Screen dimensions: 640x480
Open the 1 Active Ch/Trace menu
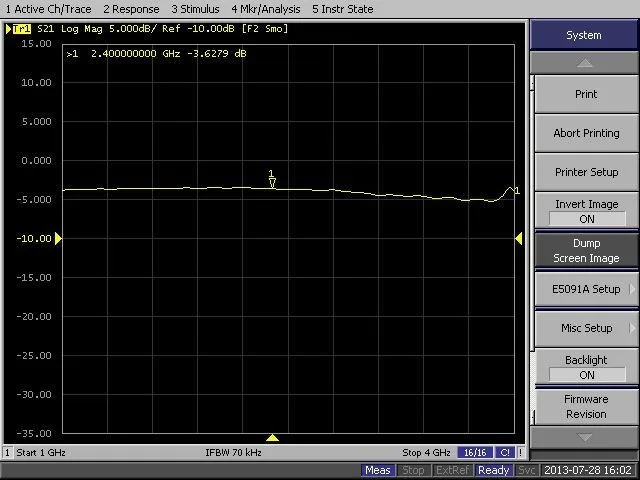tap(48, 9)
